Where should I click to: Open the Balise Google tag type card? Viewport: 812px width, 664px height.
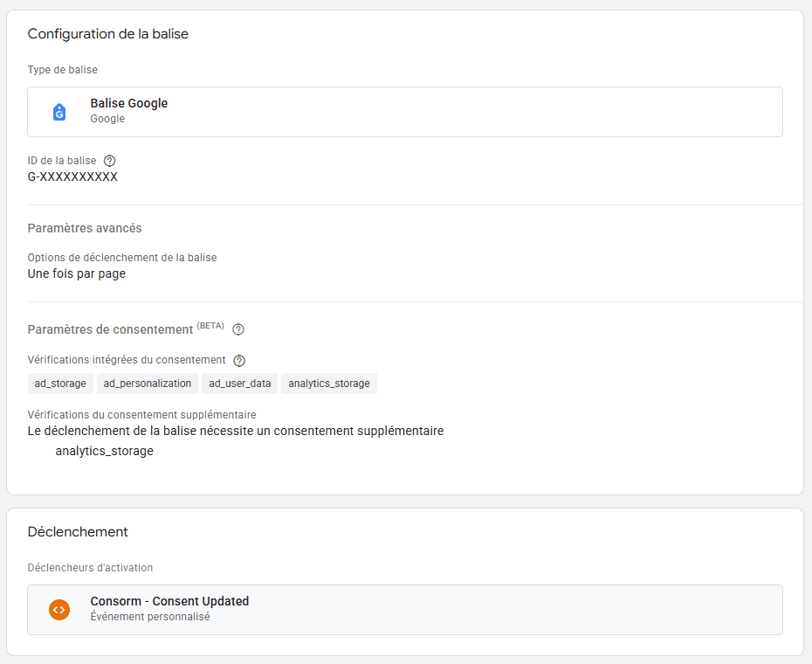point(405,112)
